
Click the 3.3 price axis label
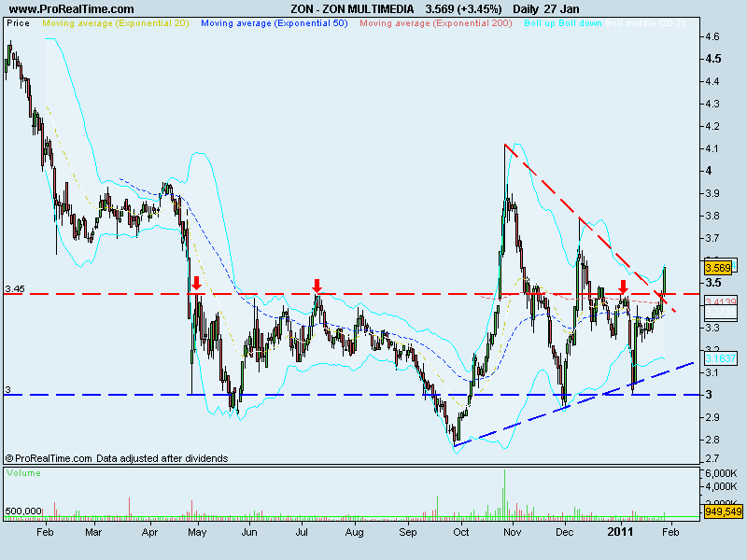pos(712,328)
